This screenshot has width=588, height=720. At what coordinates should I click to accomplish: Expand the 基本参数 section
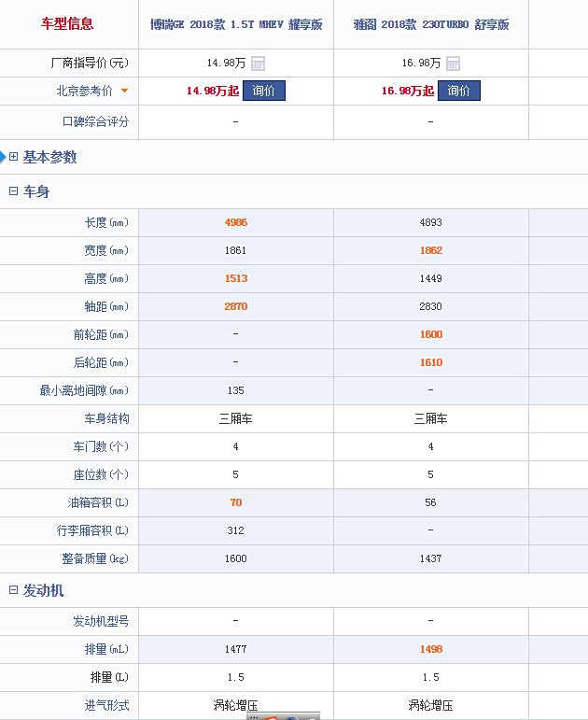14,157
